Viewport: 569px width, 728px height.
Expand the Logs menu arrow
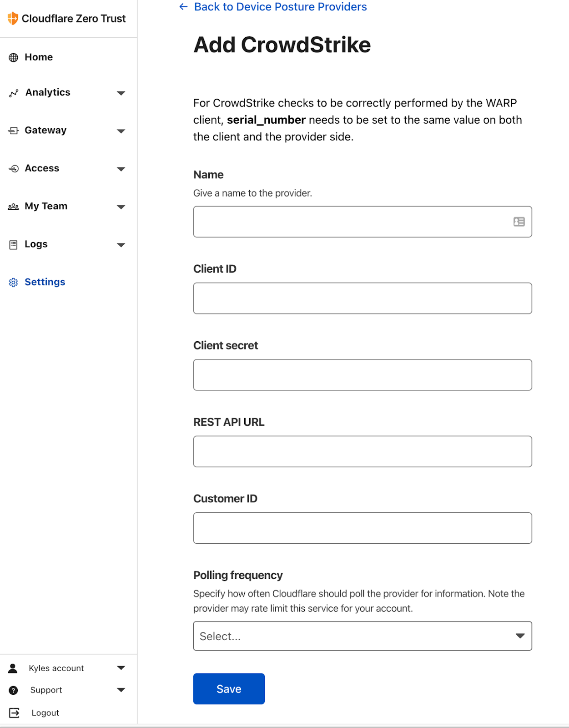coord(121,245)
